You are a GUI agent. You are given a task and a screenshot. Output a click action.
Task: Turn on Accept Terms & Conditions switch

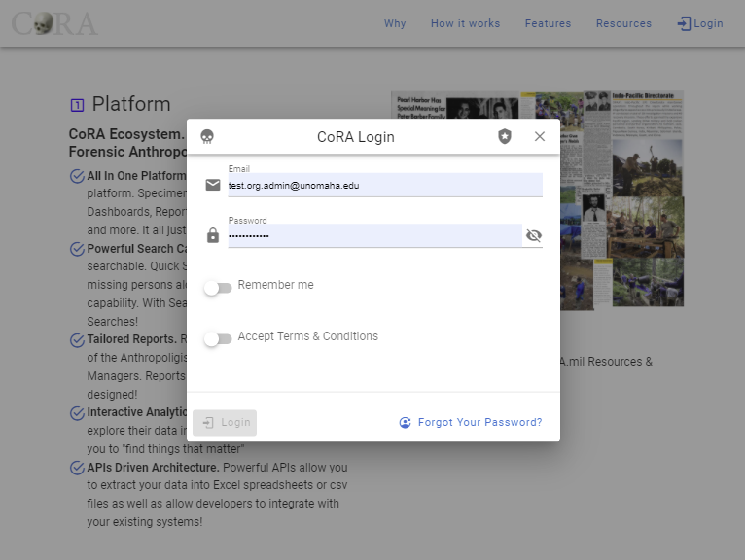pos(218,338)
